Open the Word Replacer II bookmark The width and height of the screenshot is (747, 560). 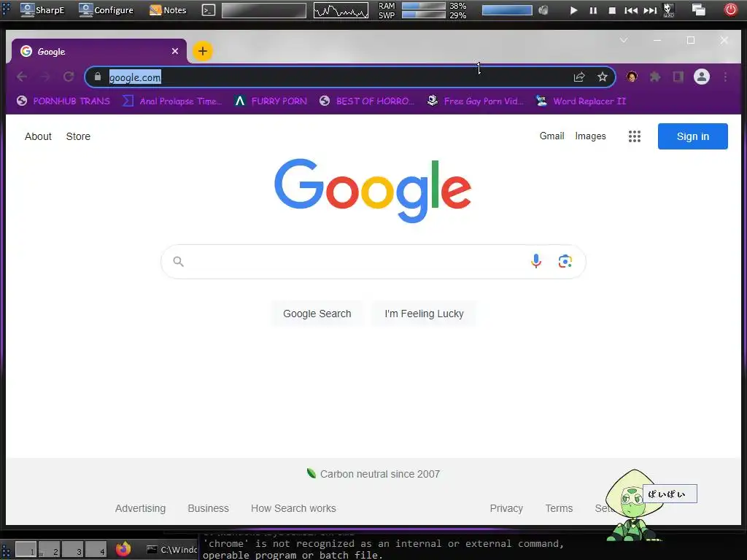[581, 101]
